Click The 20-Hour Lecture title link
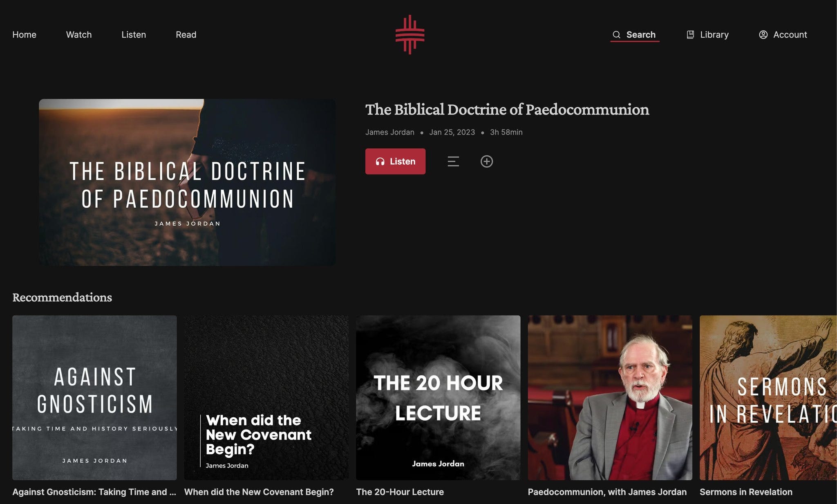 [400, 492]
